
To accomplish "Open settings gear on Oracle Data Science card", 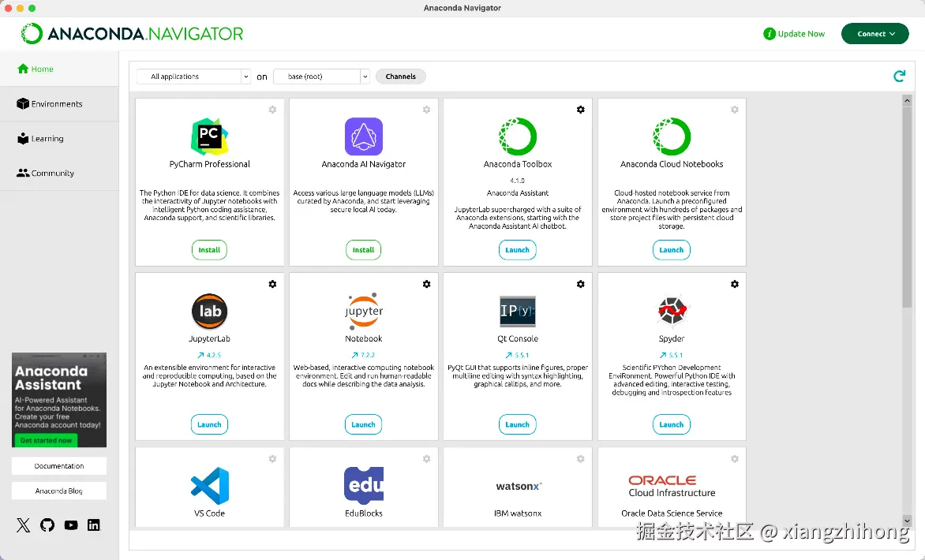I will coord(735,458).
